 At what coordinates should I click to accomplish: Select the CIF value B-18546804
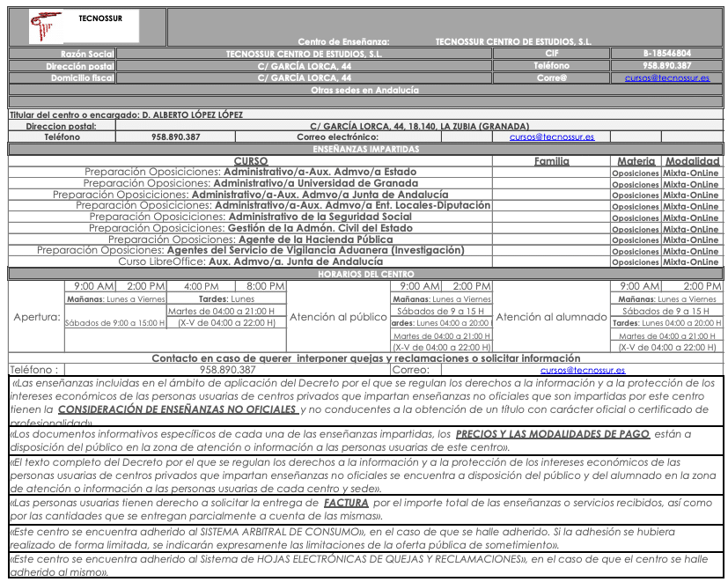pyautogui.click(x=666, y=54)
